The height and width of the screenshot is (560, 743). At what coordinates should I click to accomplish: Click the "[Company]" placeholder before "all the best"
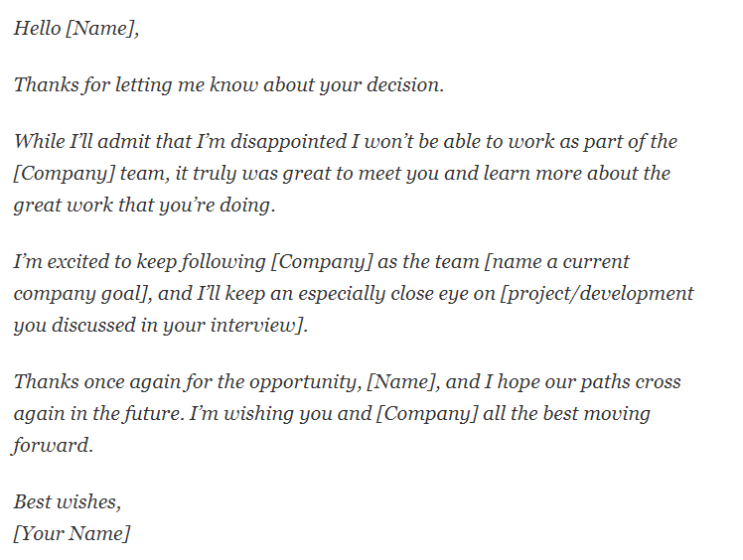pos(427,414)
